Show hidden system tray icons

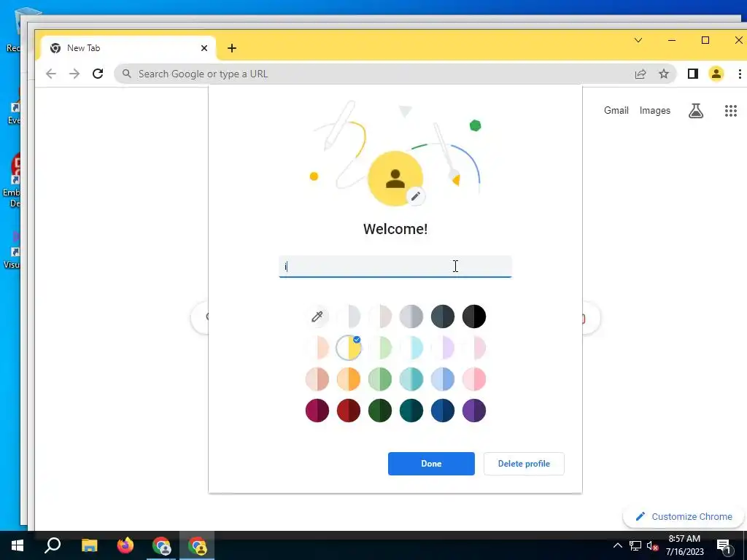(617, 545)
